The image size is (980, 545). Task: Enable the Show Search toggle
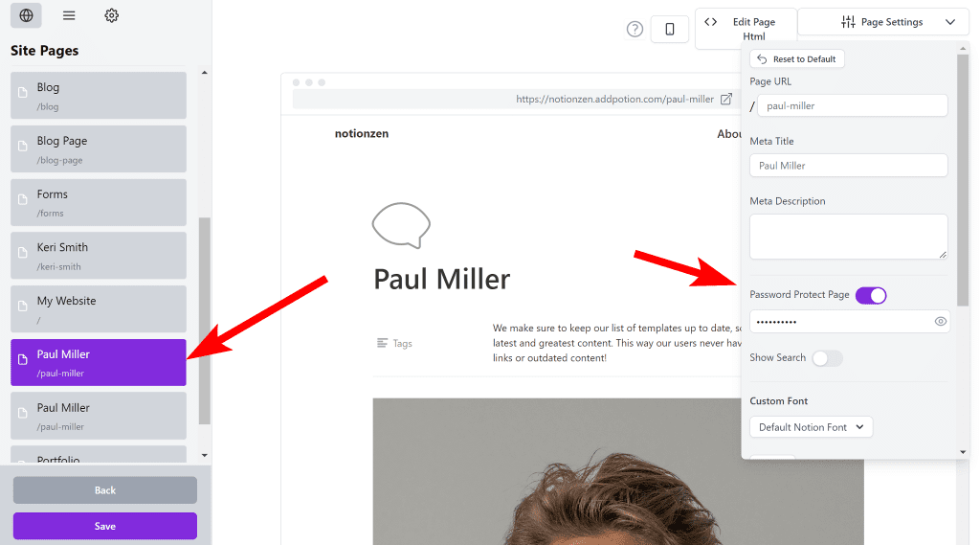point(827,358)
